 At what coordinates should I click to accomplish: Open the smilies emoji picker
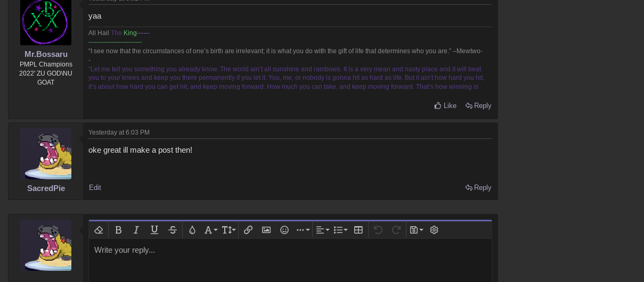284,230
